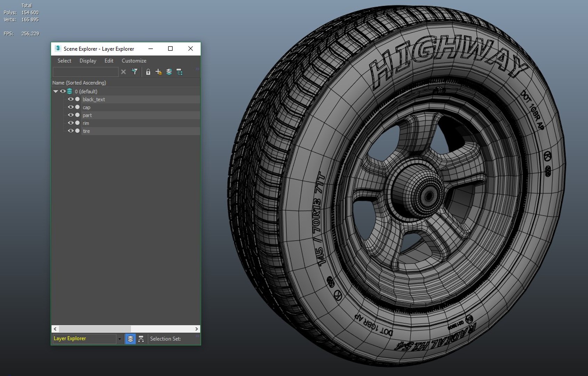Click the object dot icon beside black_text

(78, 99)
